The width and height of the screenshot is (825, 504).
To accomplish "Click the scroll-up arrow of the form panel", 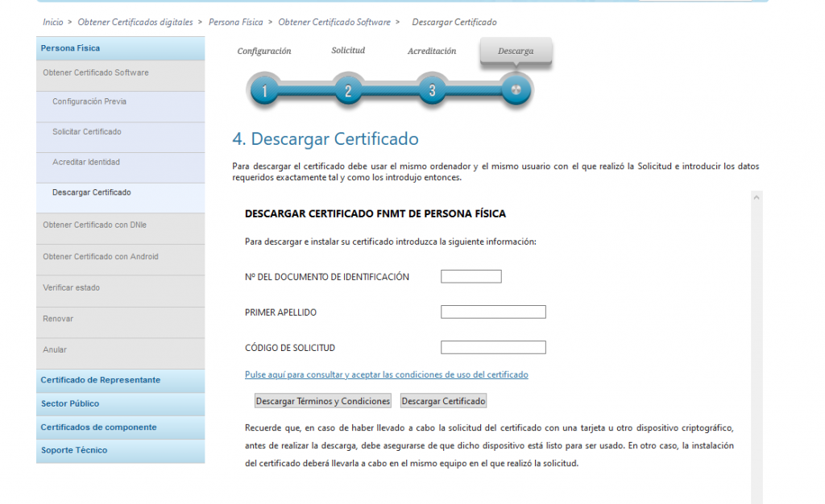I will click(756, 197).
